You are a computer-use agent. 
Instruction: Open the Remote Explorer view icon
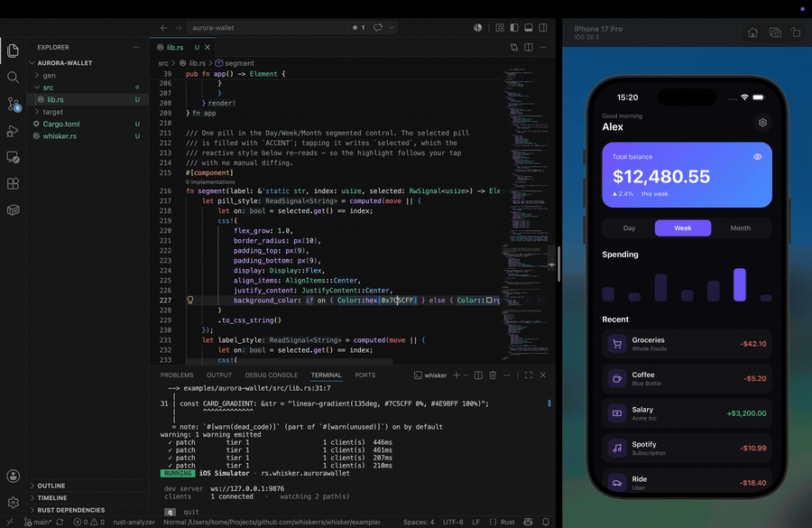pyautogui.click(x=13, y=157)
